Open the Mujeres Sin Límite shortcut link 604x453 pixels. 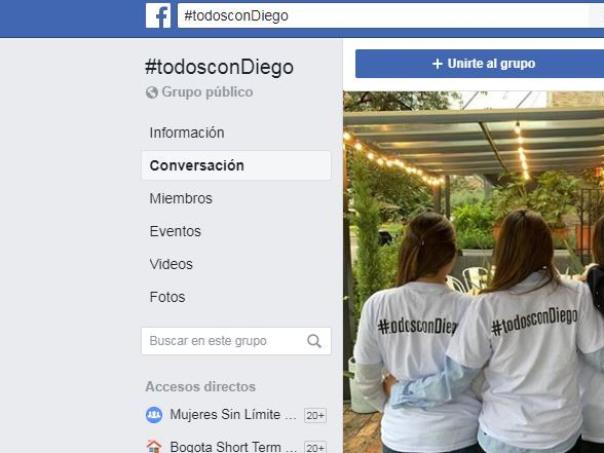[x=233, y=415]
